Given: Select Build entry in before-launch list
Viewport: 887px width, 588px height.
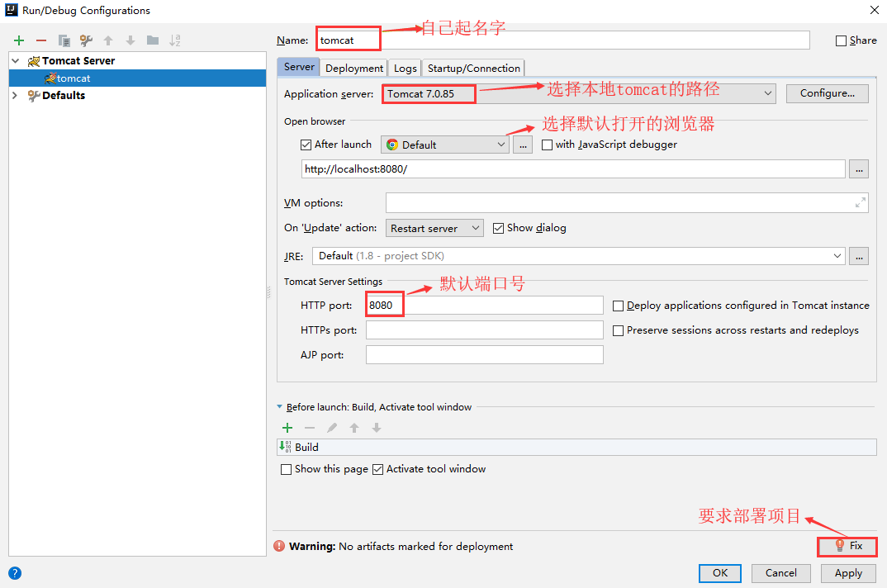Looking at the screenshot, I should tap(576, 447).
